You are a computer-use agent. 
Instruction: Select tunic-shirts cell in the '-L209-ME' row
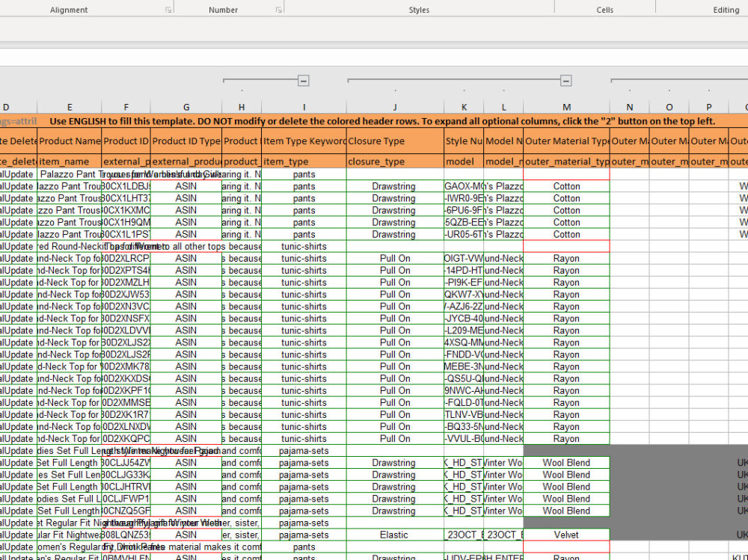point(304,330)
